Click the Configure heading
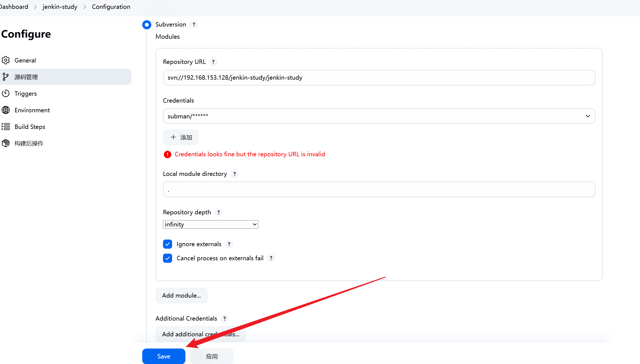This screenshot has height=364, width=640. pos(26,34)
